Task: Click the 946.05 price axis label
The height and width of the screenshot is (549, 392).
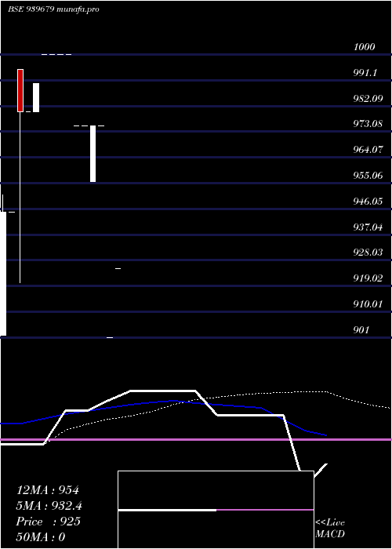Action: point(368,202)
